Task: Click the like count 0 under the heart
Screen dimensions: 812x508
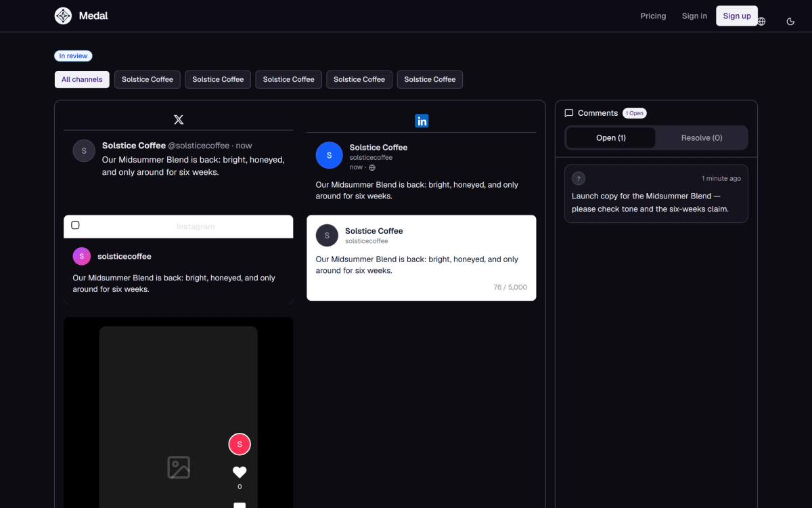Action: (x=240, y=486)
